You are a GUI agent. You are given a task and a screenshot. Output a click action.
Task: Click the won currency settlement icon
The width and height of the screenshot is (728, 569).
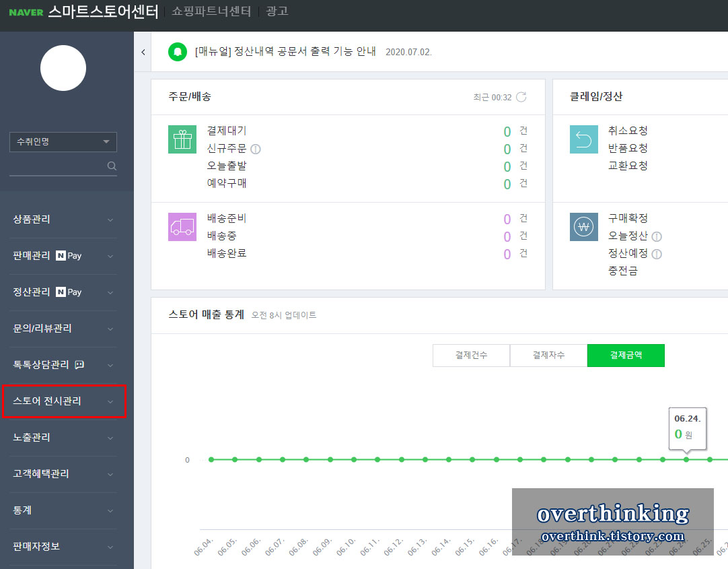point(583,227)
